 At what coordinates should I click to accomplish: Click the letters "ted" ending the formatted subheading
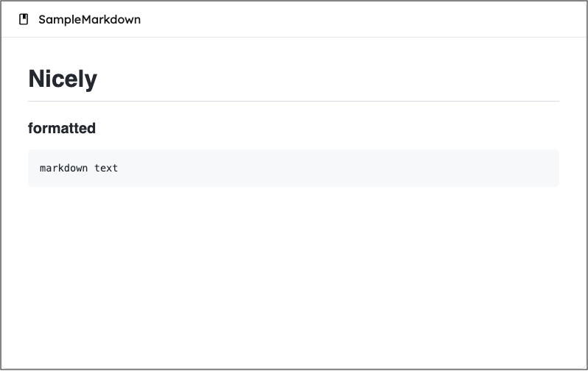click(x=86, y=128)
